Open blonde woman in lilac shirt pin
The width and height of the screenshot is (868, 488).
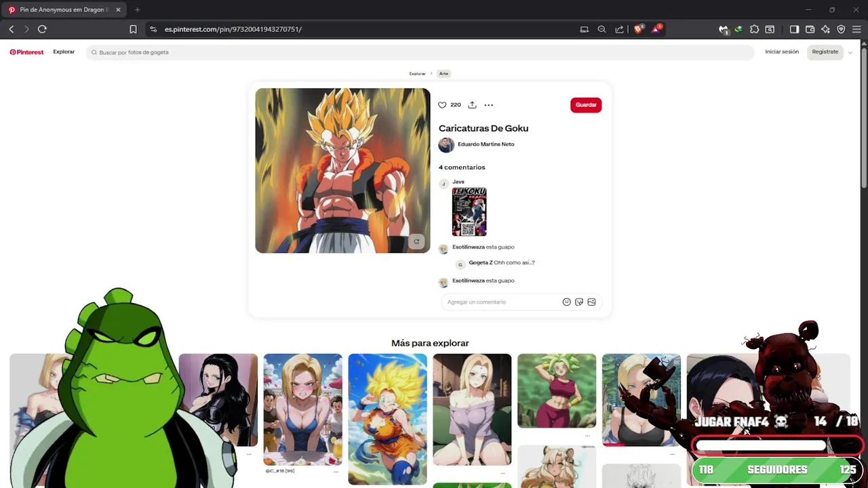tap(472, 409)
